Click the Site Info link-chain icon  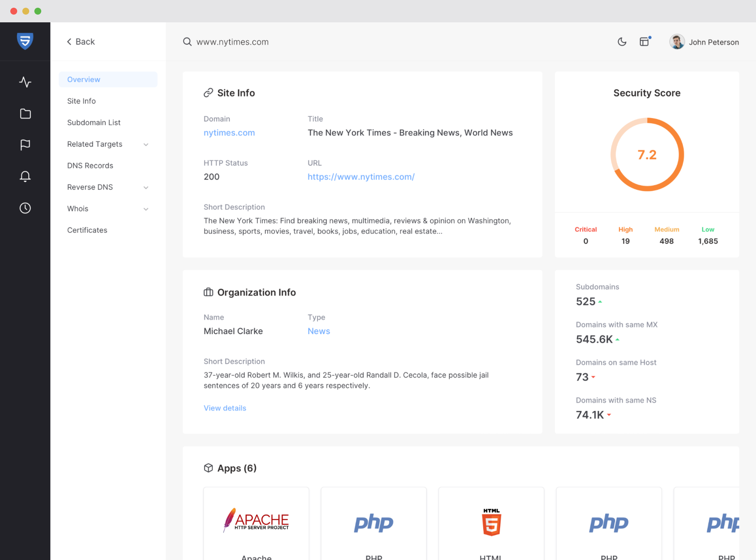pyautogui.click(x=208, y=93)
